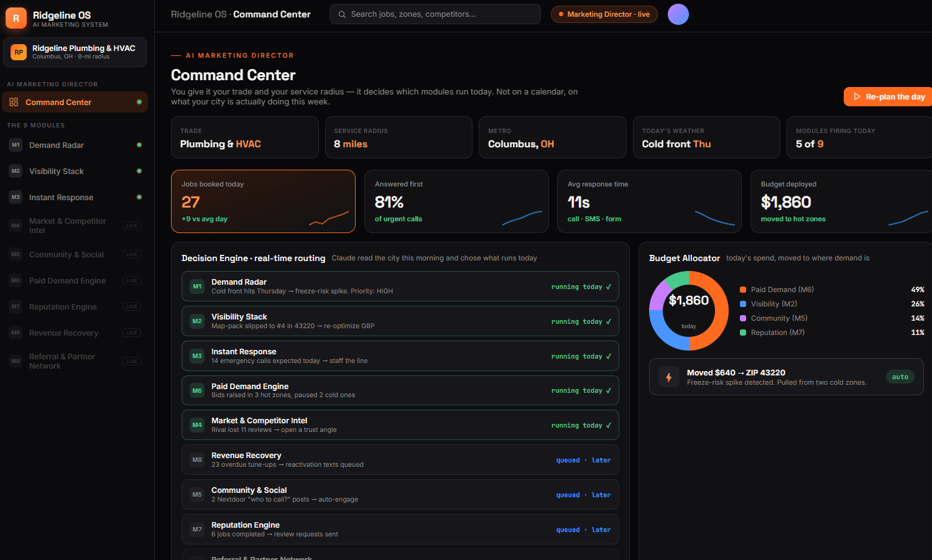
Task: Click the Today's Weather Cold front Thu tile
Action: (x=706, y=137)
